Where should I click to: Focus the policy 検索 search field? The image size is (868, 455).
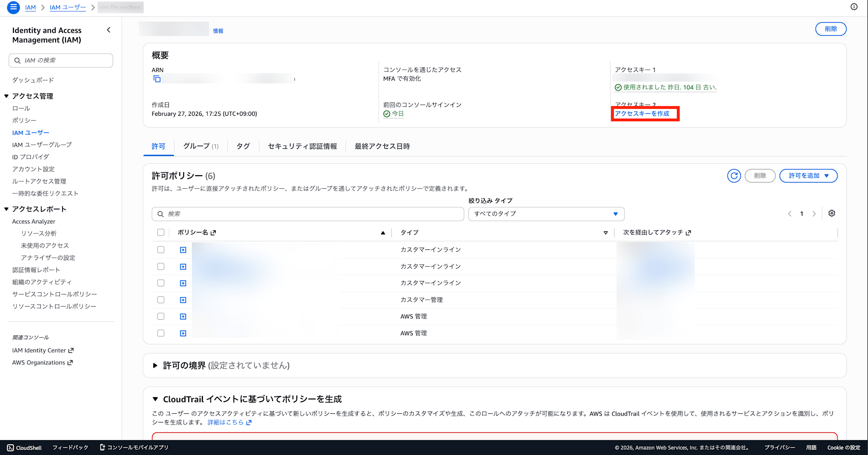[308, 214]
